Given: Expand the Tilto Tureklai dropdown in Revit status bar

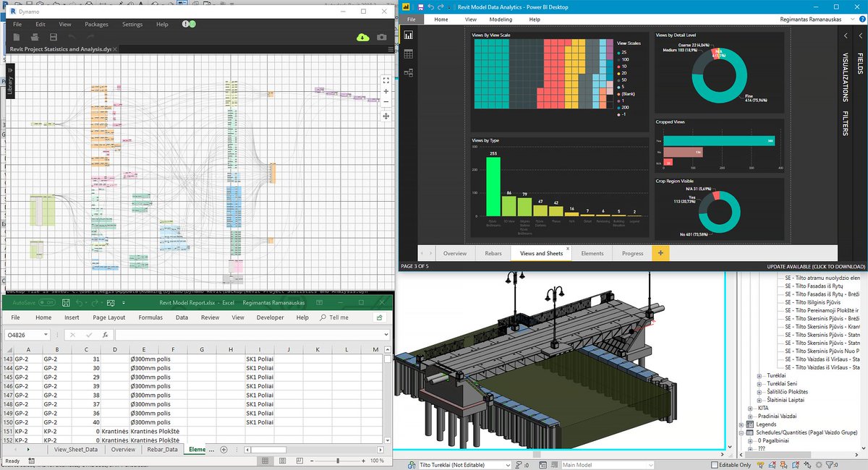Looking at the screenshot, I should click(x=509, y=463).
